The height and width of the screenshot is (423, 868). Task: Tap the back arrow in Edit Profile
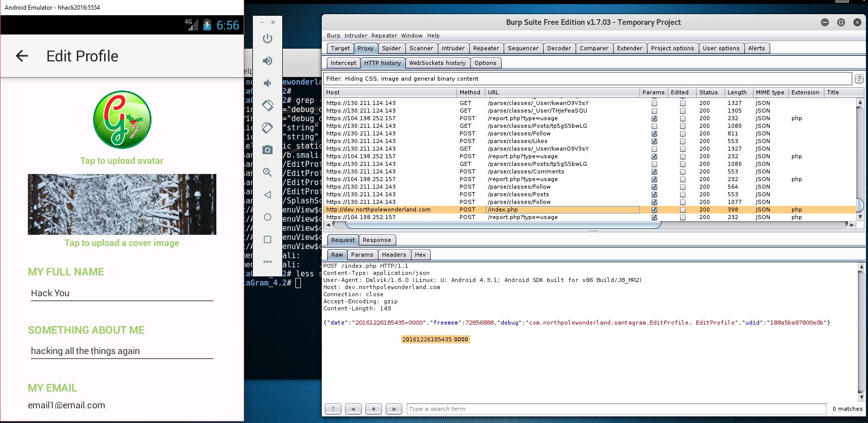(22, 56)
